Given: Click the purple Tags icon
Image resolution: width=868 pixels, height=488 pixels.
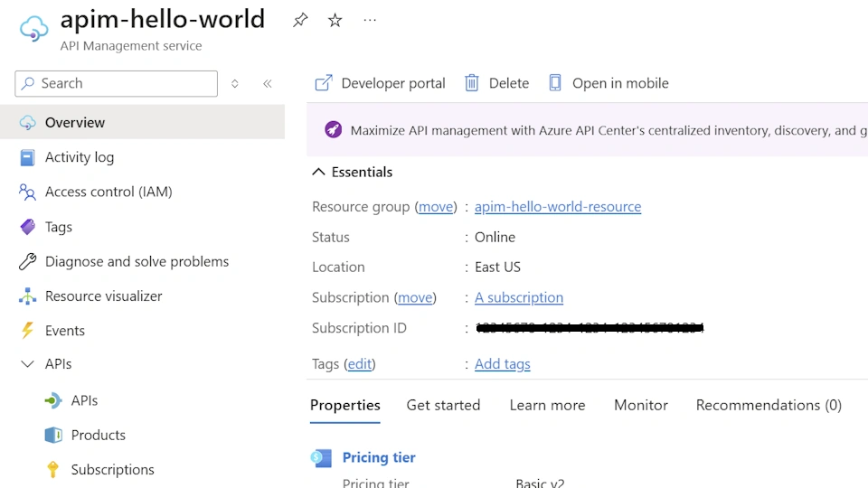Looking at the screenshot, I should pos(28,227).
